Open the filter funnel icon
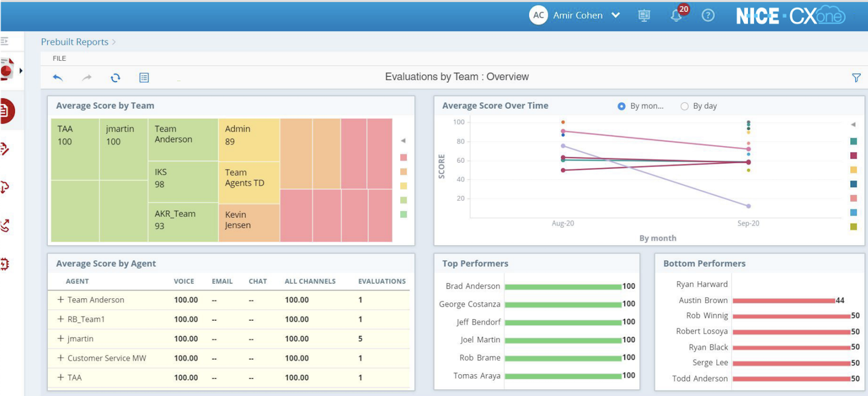Viewport: 868px width, 396px height. [x=856, y=78]
